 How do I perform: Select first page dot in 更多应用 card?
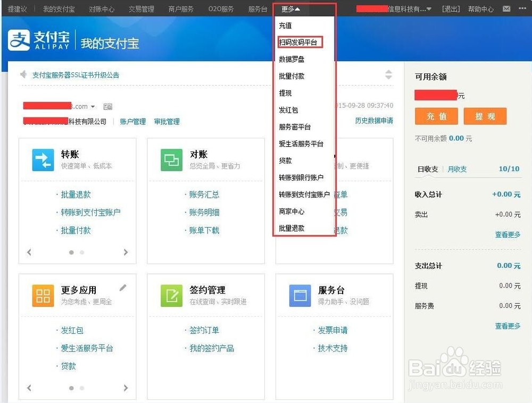(x=71, y=388)
